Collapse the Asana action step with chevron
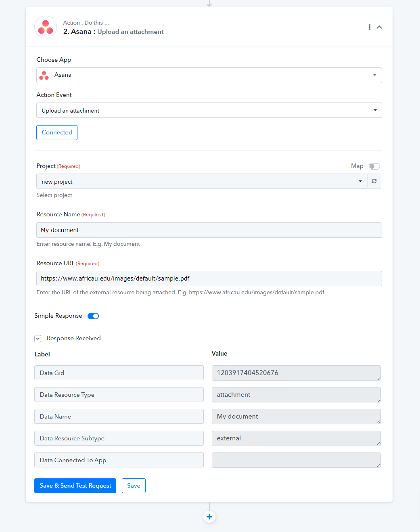This screenshot has height=532, width=420. click(x=379, y=27)
